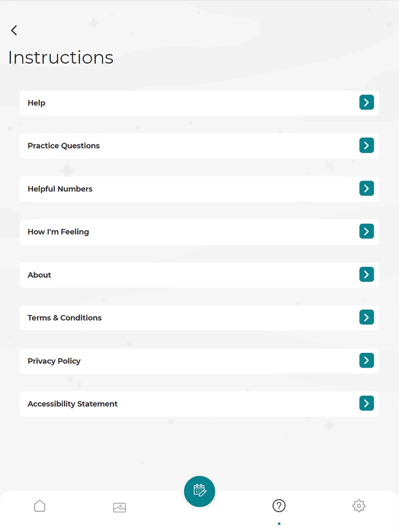399x532 pixels.
Task: Click the chevron beside Privacy Policy
Action: (367, 361)
